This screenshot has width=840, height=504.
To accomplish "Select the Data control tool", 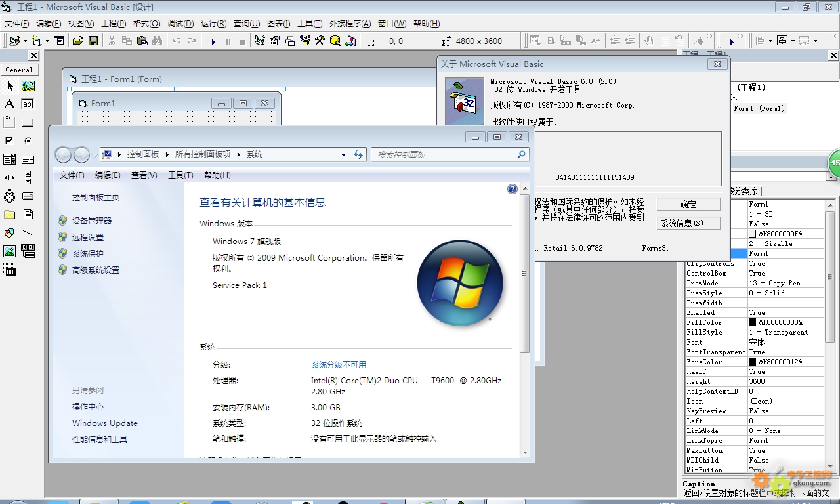I will click(x=28, y=251).
